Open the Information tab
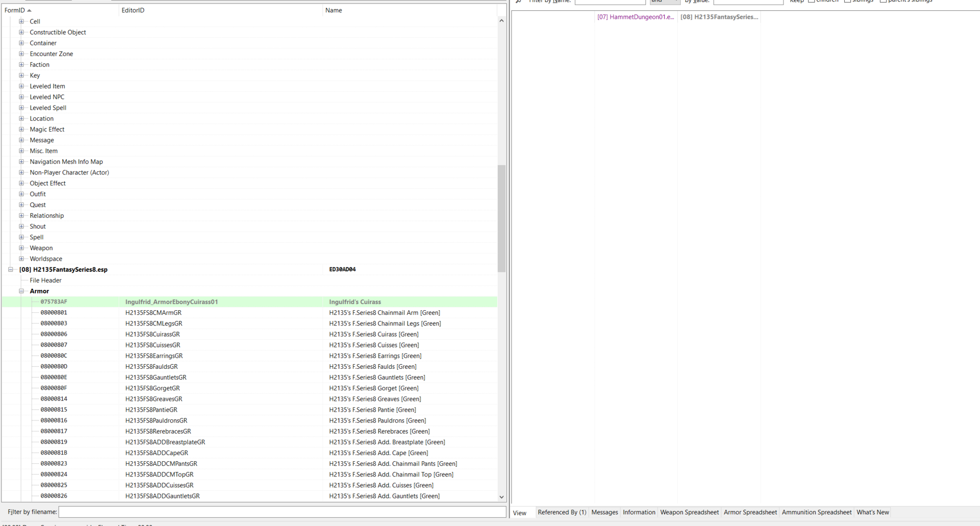980x526 pixels. click(639, 512)
